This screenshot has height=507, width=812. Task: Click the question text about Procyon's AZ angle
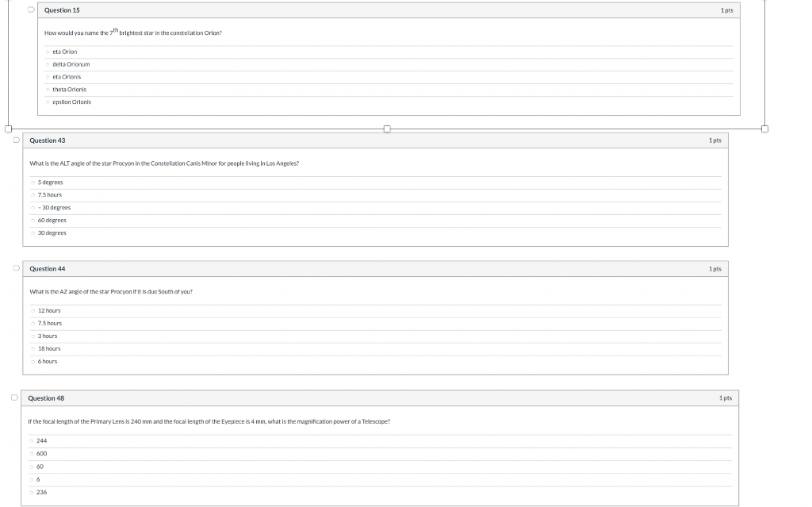111,292
